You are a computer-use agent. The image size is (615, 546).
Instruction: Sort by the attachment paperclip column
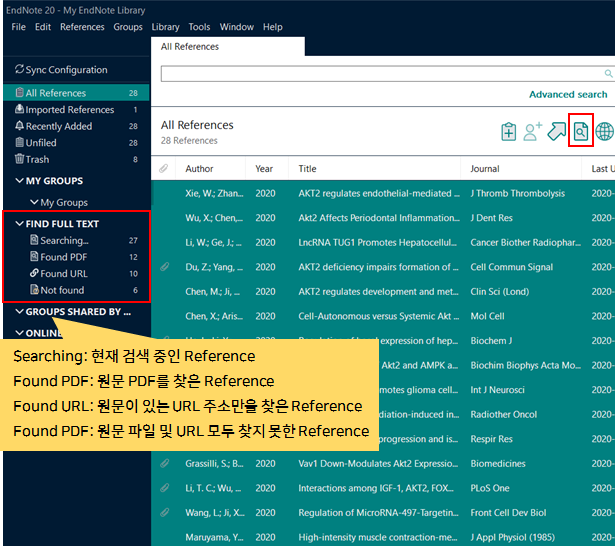[x=164, y=169]
